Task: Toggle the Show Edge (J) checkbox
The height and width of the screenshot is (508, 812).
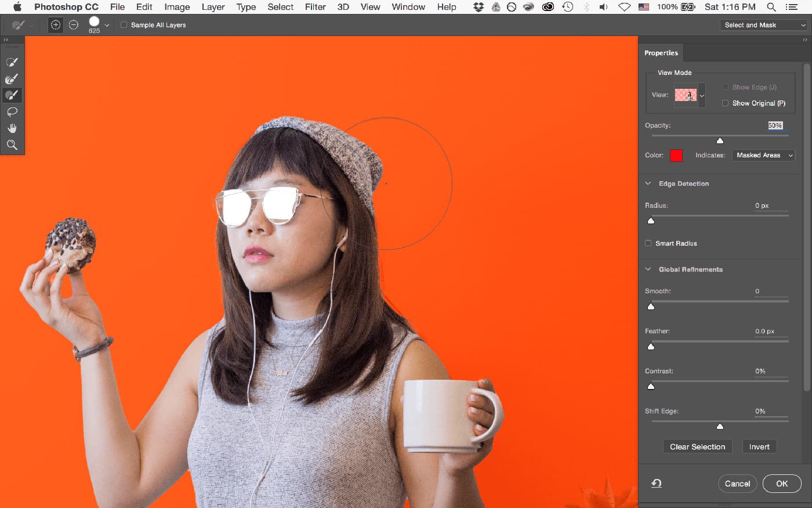Action: [725, 87]
